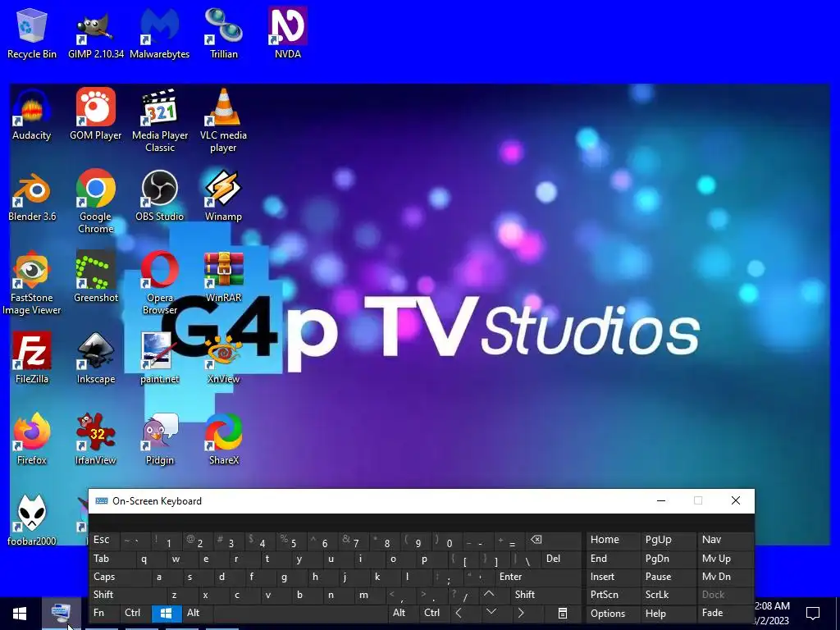The width and height of the screenshot is (840, 630).
Task: Select the NVDA desktop shortcut
Action: [x=288, y=33]
